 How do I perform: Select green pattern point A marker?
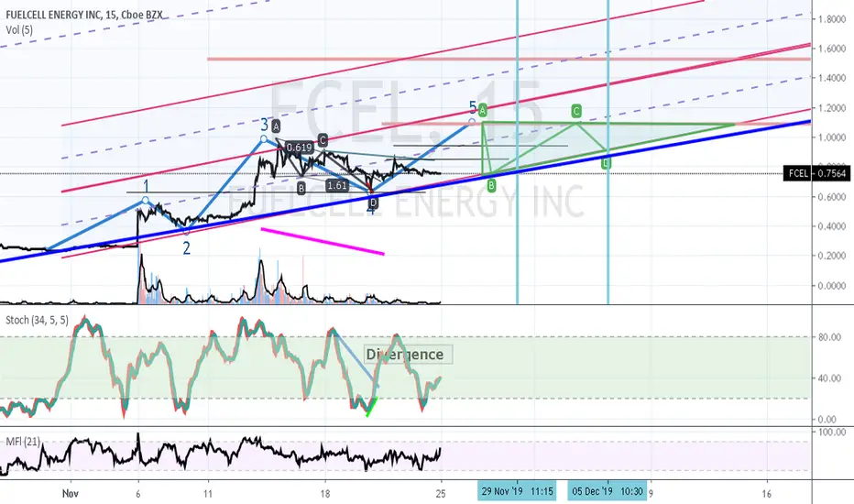tap(483, 110)
